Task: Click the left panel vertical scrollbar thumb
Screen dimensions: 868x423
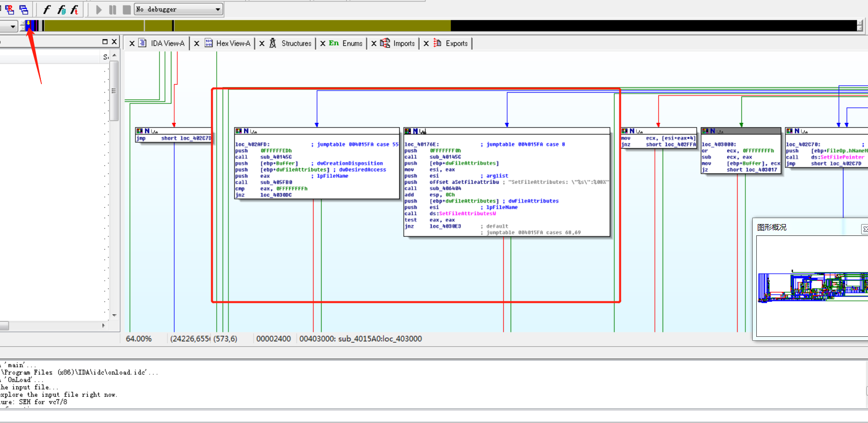Action: point(114,91)
